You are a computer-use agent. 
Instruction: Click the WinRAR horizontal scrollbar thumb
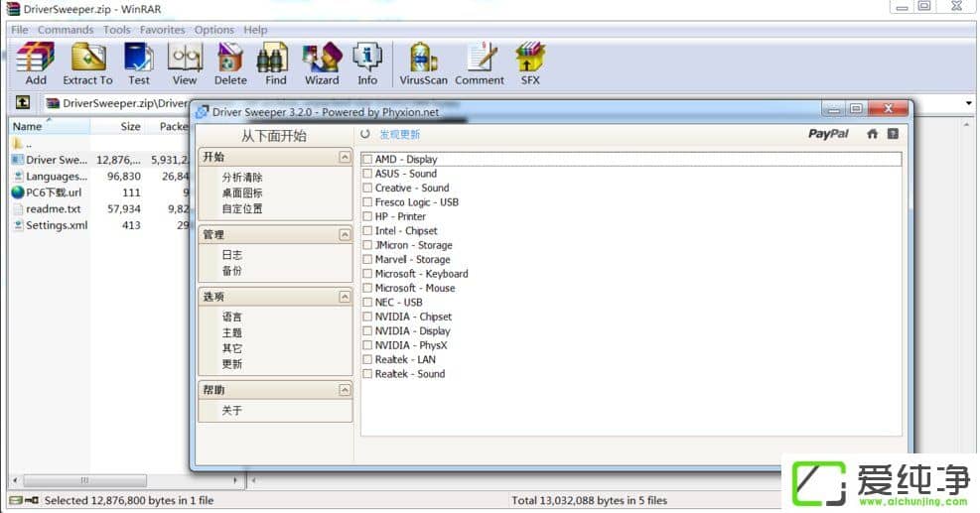point(85,480)
